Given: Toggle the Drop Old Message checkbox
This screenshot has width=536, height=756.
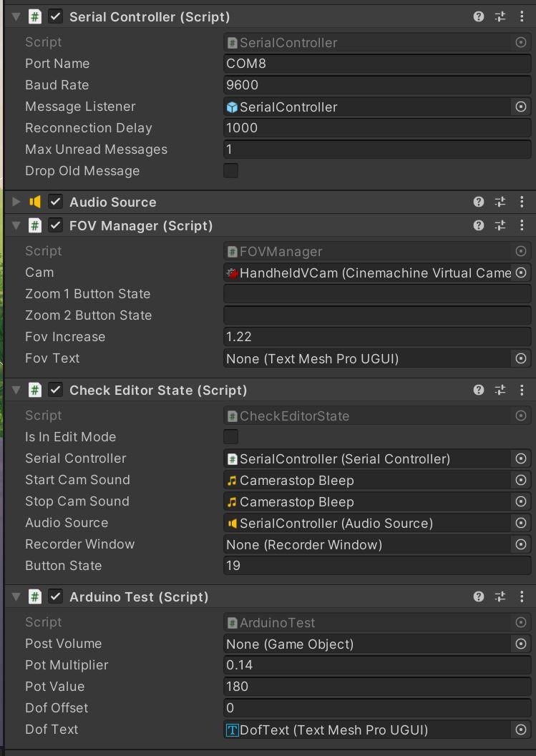Looking at the screenshot, I should [231, 171].
